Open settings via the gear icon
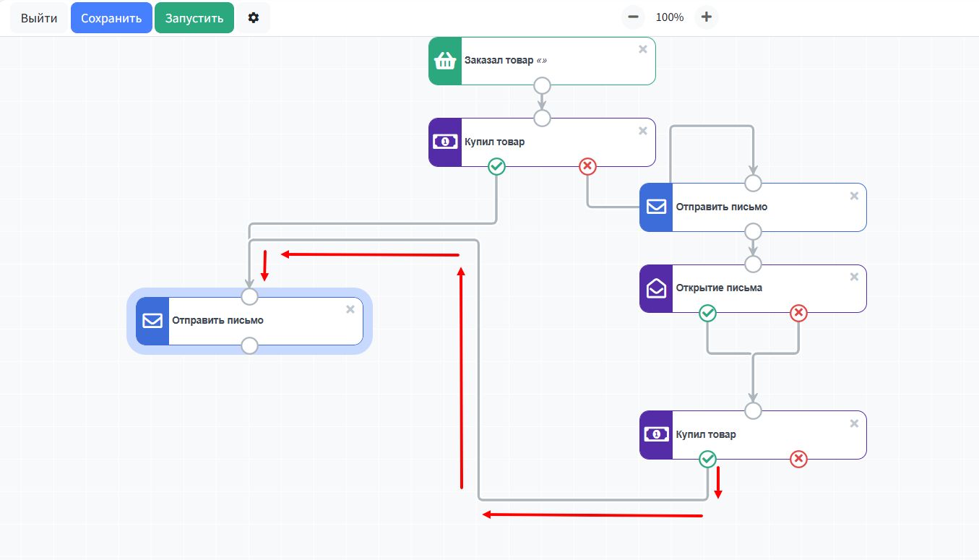979x560 pixels. pos(254,18)
